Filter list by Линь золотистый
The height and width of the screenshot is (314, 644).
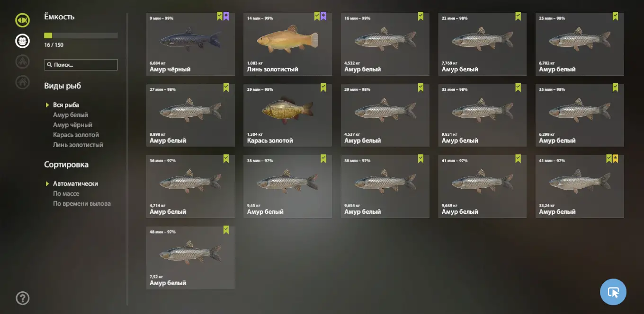(78, 145)
